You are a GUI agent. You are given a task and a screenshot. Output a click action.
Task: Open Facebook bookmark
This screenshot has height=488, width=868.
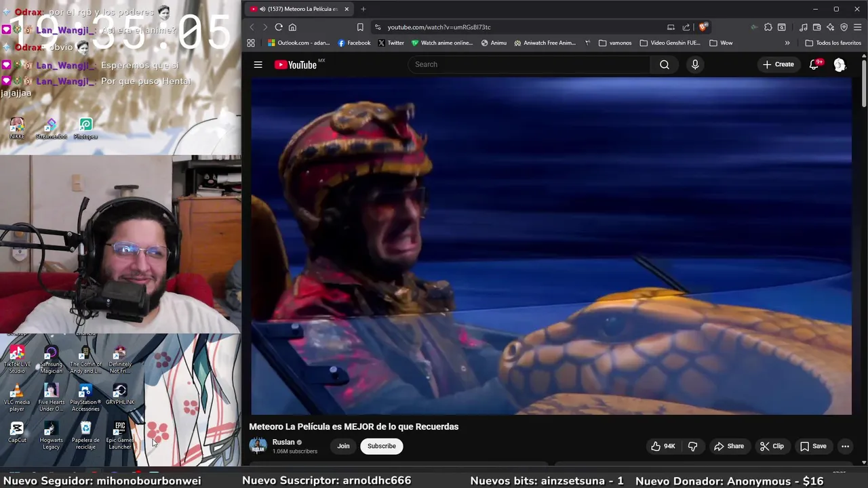pyautogui.click(x=354, y=43)
